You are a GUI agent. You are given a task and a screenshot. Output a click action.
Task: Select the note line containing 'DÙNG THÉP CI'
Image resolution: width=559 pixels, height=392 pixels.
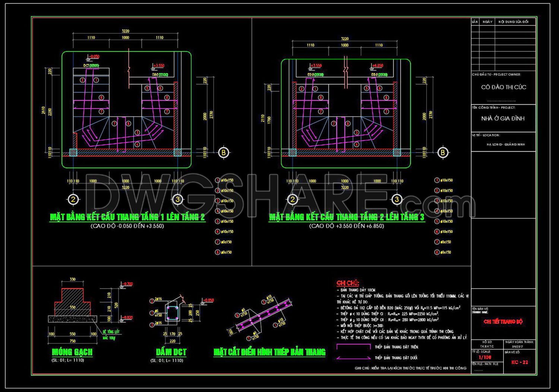[388, 314]
